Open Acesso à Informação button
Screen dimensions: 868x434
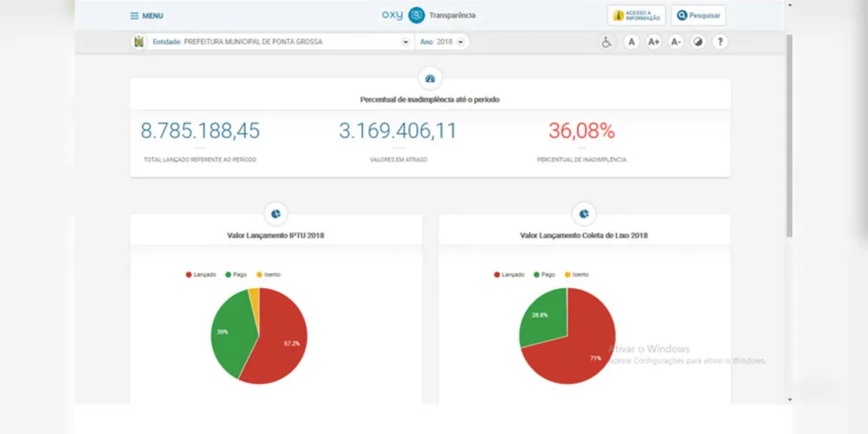pyautogui.click(x=636, y=16)
